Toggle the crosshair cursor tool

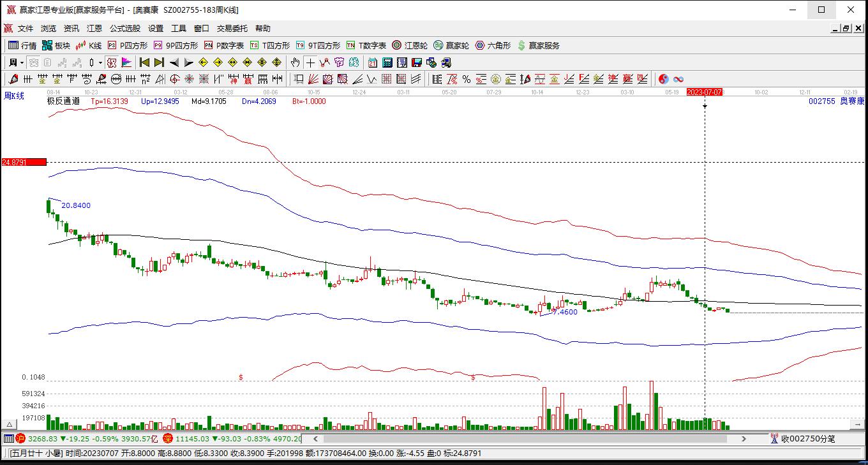[x=310, y=63]
